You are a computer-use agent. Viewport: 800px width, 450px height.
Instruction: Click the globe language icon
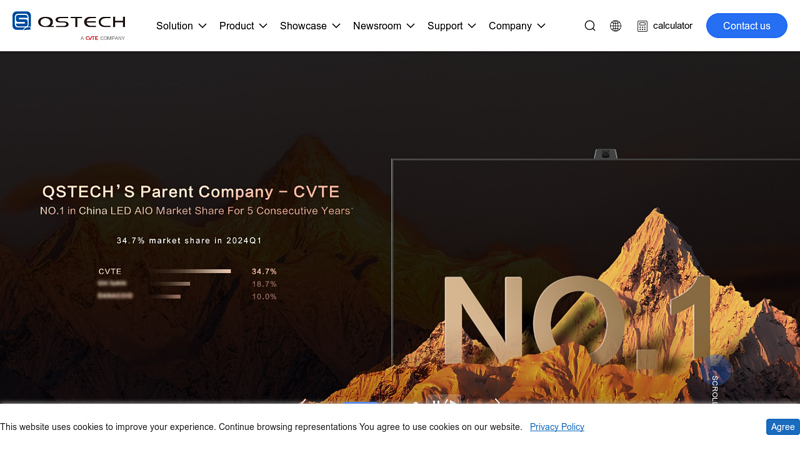616,26
